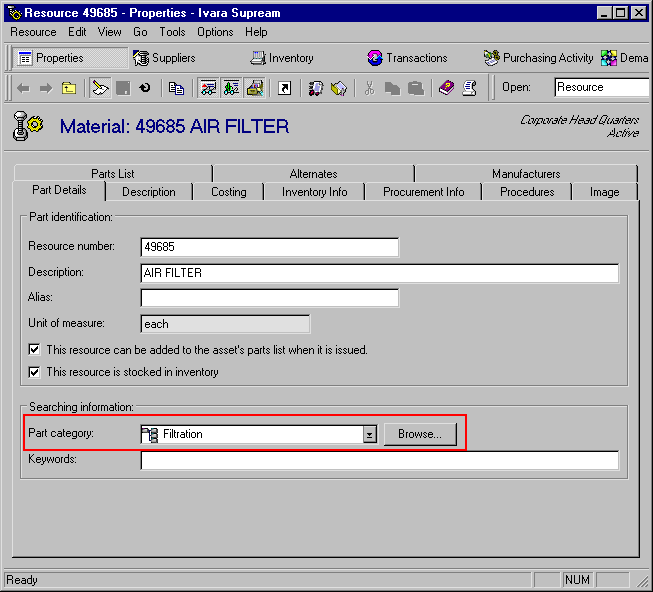653x592 pixels.
Task: Toggle the red marker list view icon
Action: click(208, 88)
